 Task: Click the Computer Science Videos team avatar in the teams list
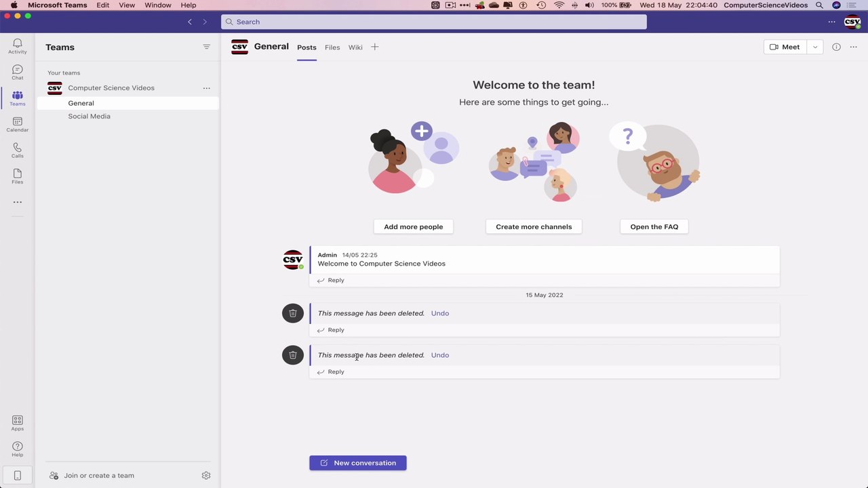[55, 88]
